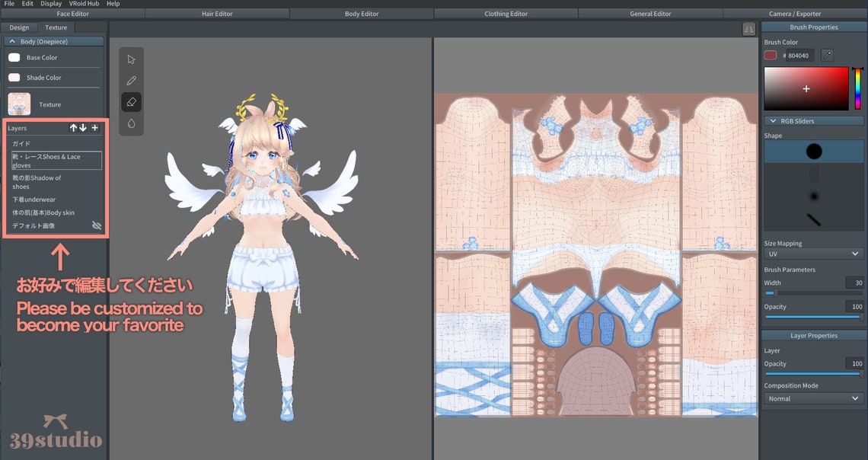Open the Size Mapping UV dropdown
The width and height of the screenshot is (868, 460).
[812, 254]
